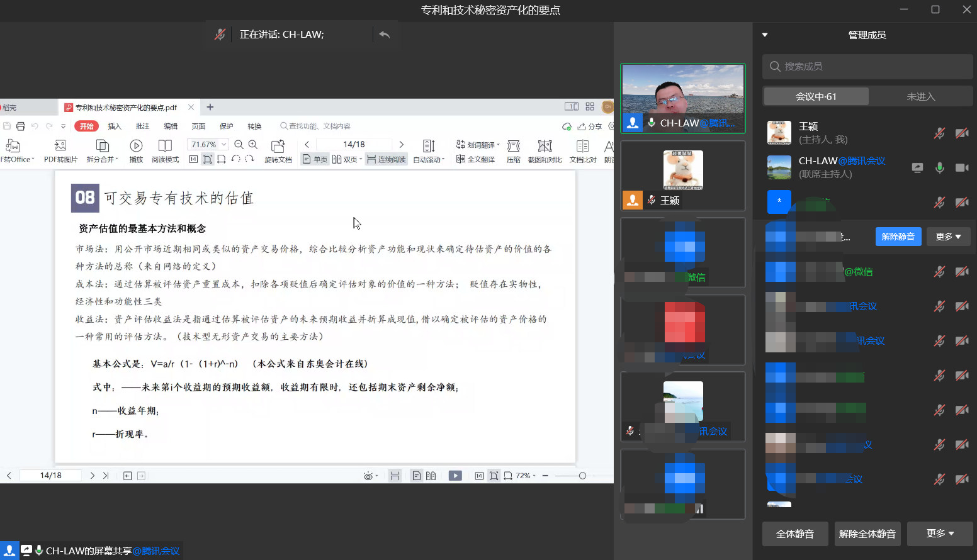Mute CH-LAW microphone in member list

939,167
